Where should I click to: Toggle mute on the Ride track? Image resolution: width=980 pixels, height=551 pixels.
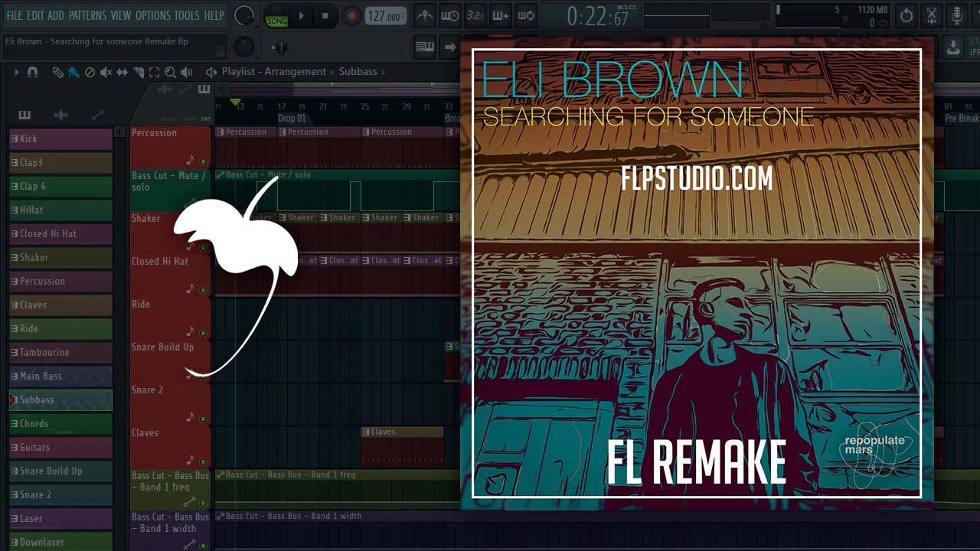[x=204, y=333]
